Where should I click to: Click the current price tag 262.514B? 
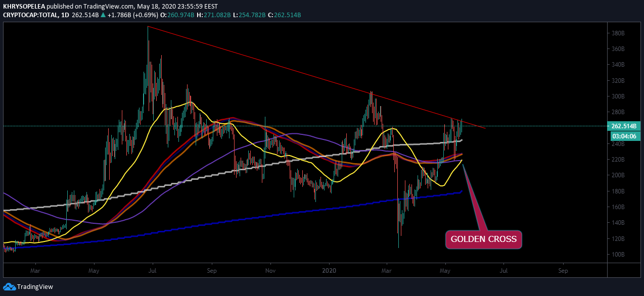625,126
